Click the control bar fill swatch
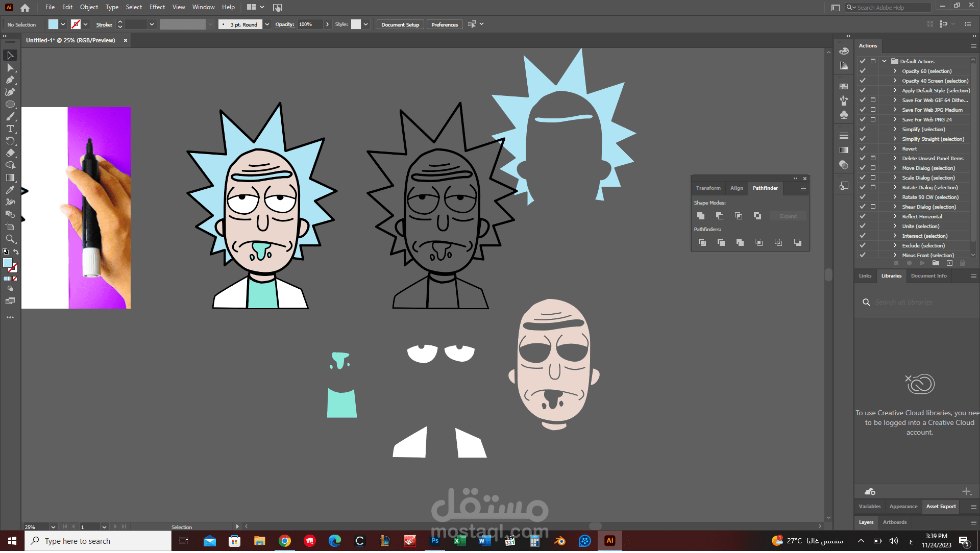The width and height of the screenshot is (980, 553). tap(53, 24)
